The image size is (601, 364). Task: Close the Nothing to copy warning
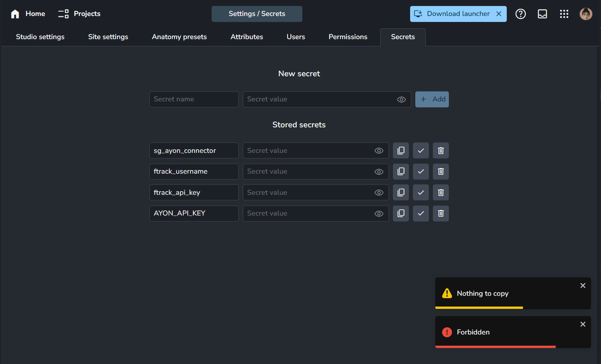point(583,285)
